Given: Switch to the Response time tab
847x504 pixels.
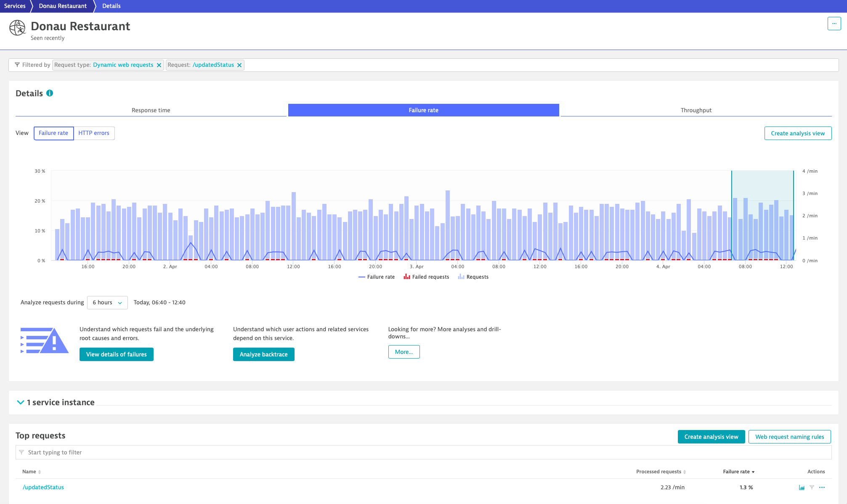Looking at the screenshot, I should coord(151,110).
